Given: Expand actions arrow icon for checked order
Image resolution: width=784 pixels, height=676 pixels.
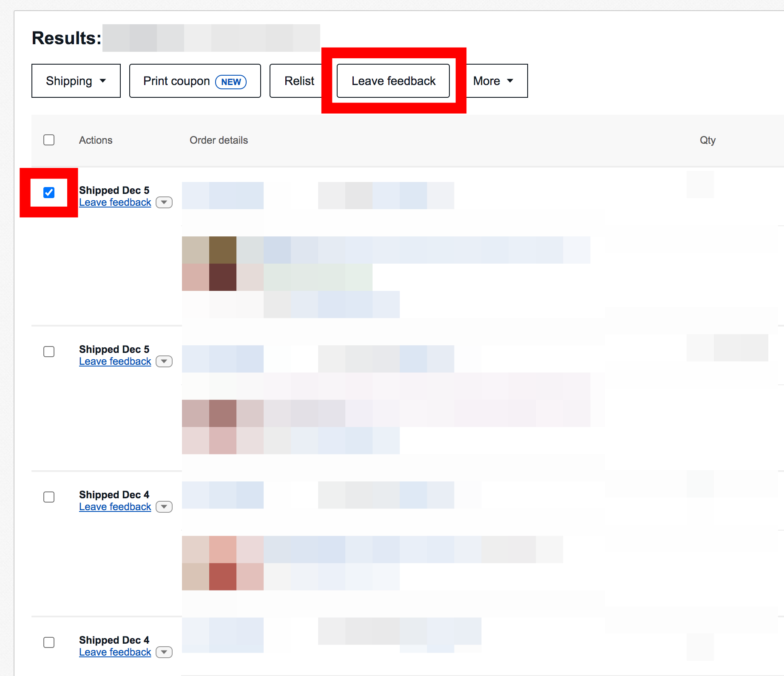Looking at the screenshot, I should 164,202.
